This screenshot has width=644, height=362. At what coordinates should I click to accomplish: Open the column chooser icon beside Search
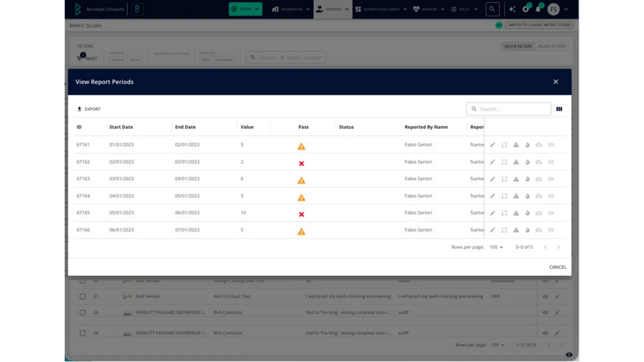pyautogui.click(x=559, y=109)
